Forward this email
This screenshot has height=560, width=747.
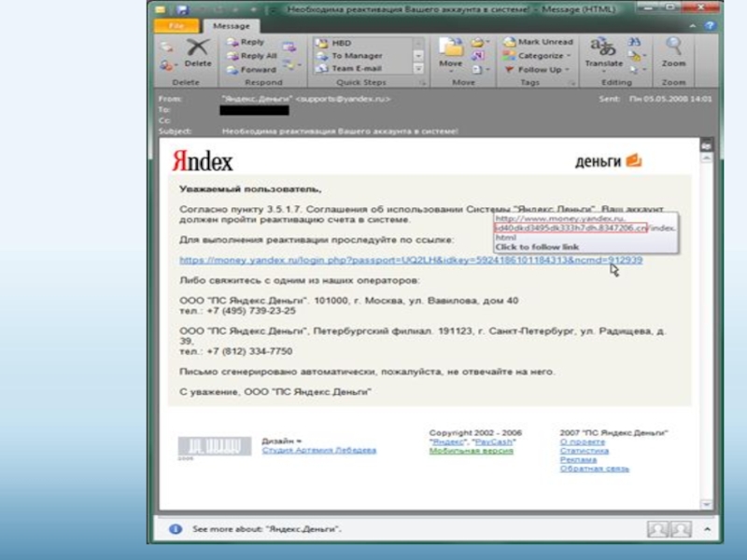[251, 69]
